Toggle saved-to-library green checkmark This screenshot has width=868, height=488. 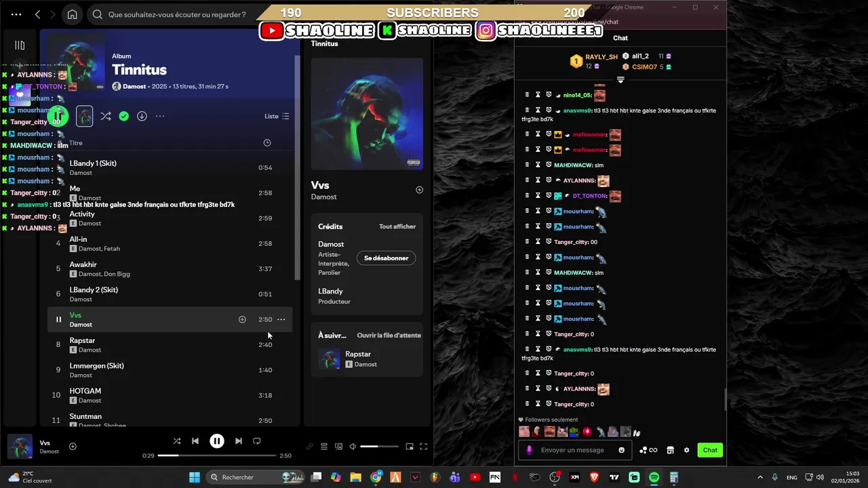pyautogui.click(x=123, y=116)
